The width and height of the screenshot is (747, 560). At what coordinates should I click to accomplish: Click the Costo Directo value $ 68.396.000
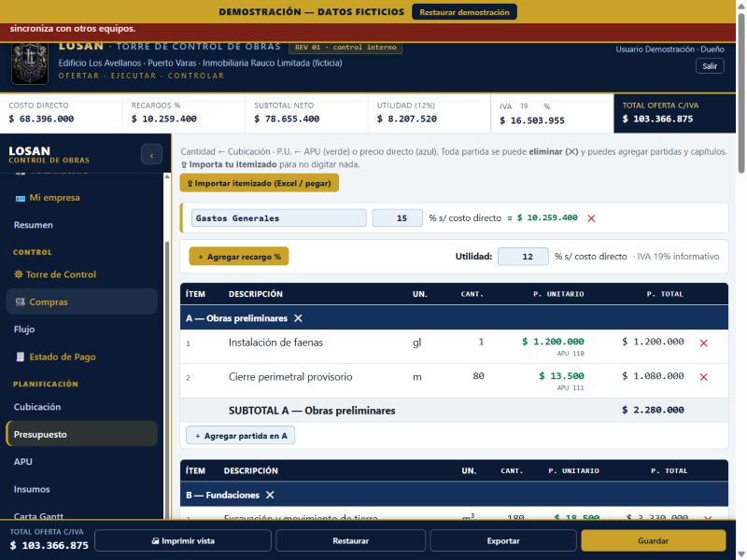(x=41, y=119)
